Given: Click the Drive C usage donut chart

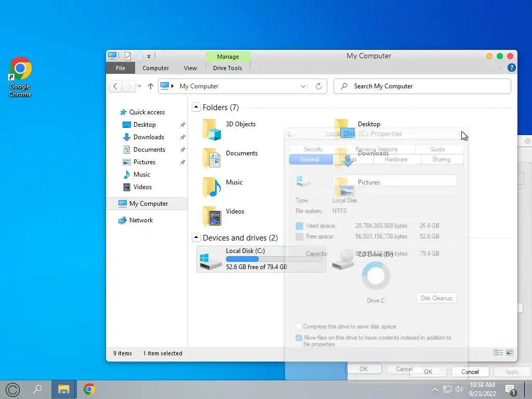Looking at the screenshot, I should tap(376, 276).
